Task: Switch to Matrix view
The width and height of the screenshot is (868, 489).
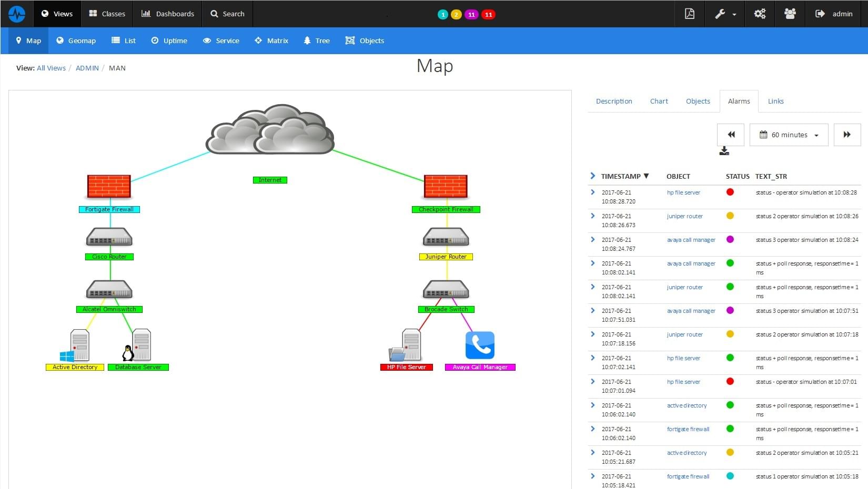Action: [271, 40]
